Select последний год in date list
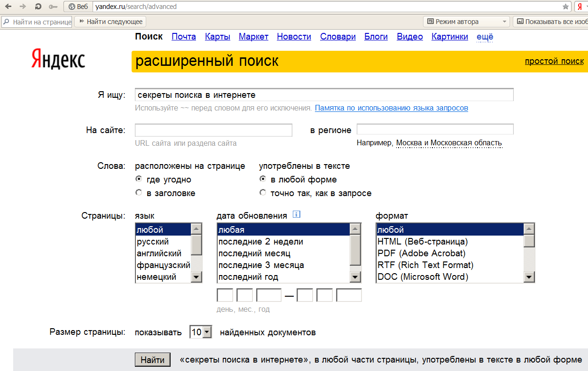Viewport: 588px width, 371px height. click(283, 277)
